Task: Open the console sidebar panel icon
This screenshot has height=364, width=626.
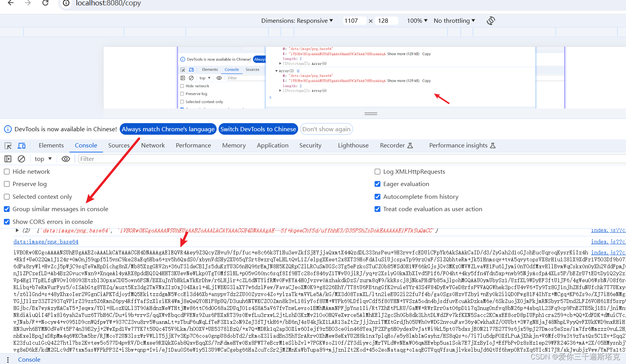Action: (8, 159)
